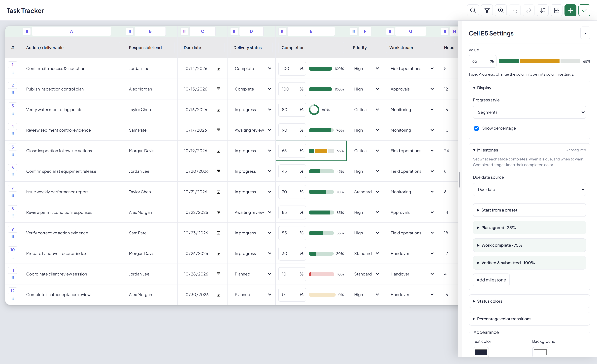Expand the Verified & submitted · 100% milestone
597x364 pixels.
pos(529,263)
